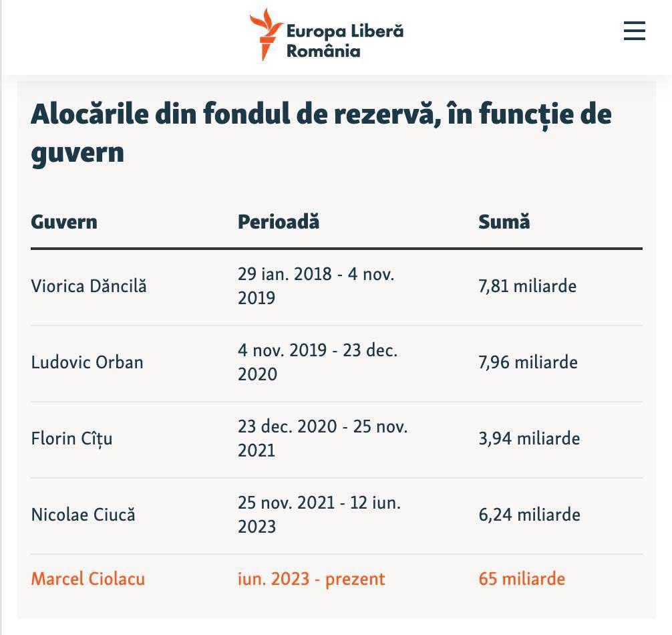The width and height of the screenshot is (672, 635).
Task: Click the 3,94 miliarde amount
Action: [529, 439]
